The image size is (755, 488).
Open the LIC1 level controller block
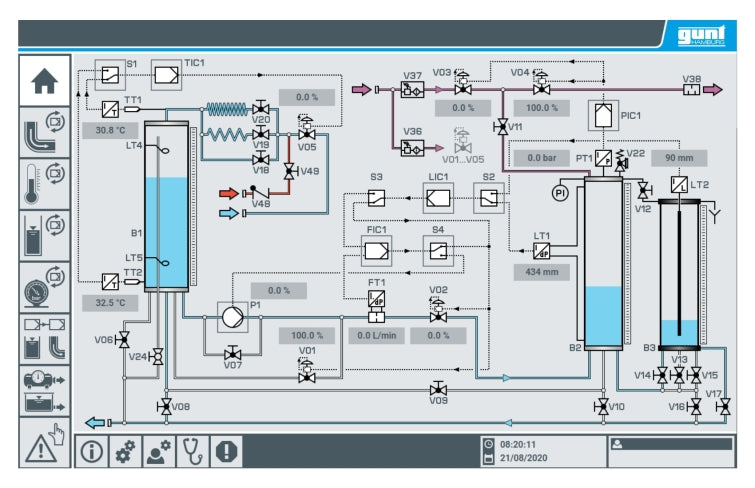point(434,197)
